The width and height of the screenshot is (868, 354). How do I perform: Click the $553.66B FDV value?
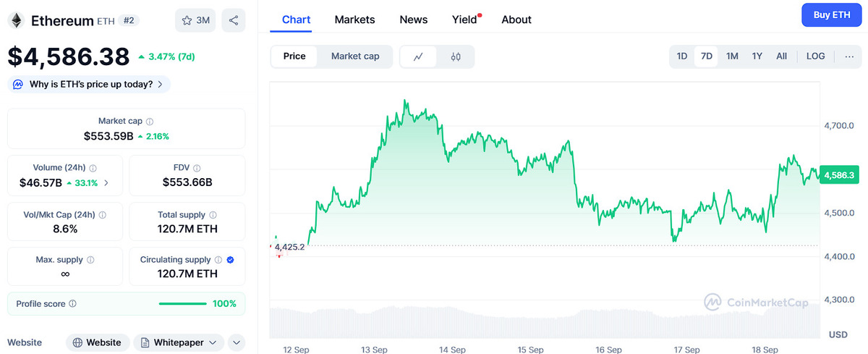[187, 182]
